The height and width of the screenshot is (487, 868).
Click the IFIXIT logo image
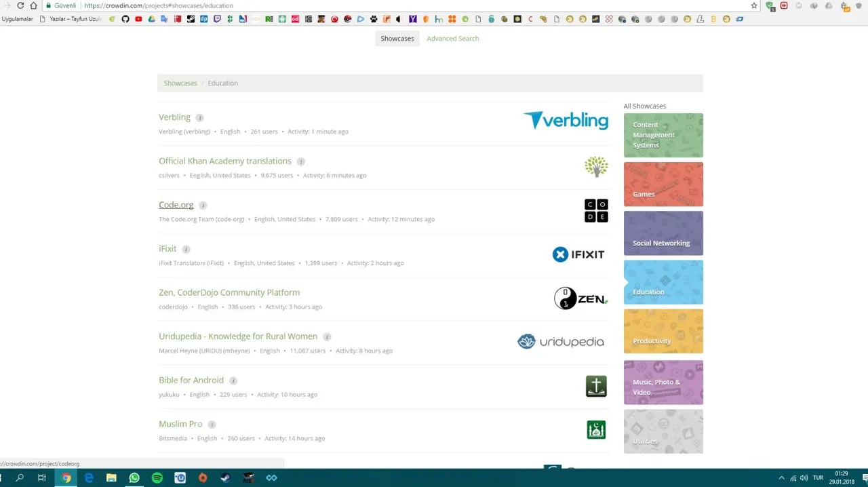click(578, 254)
